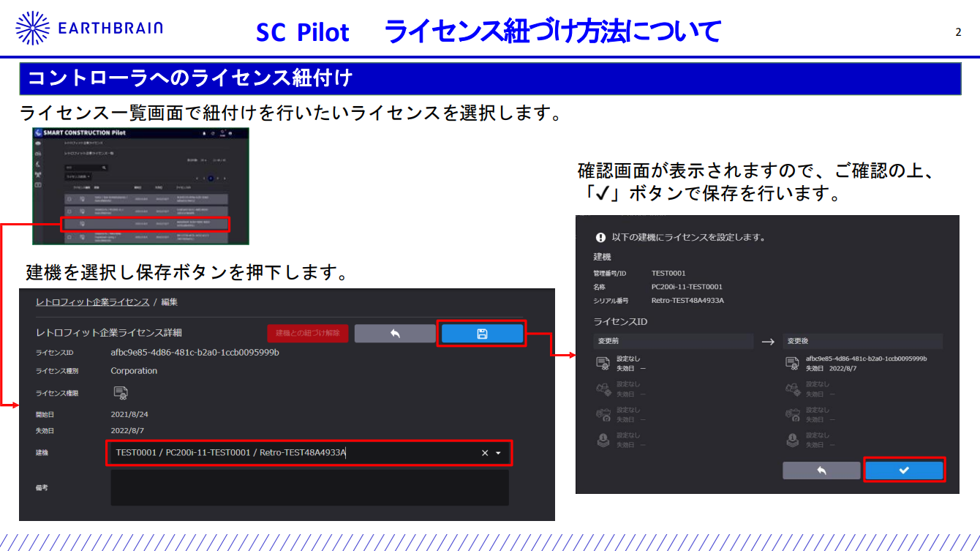Viewport: 980px width, 551px height.
Task: Clear the 建機 selection with the X icon
Action: tap(484, 453)
